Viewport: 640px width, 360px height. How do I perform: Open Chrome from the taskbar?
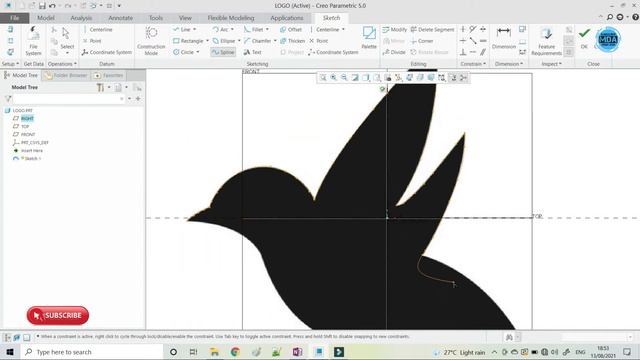[235, 352]
